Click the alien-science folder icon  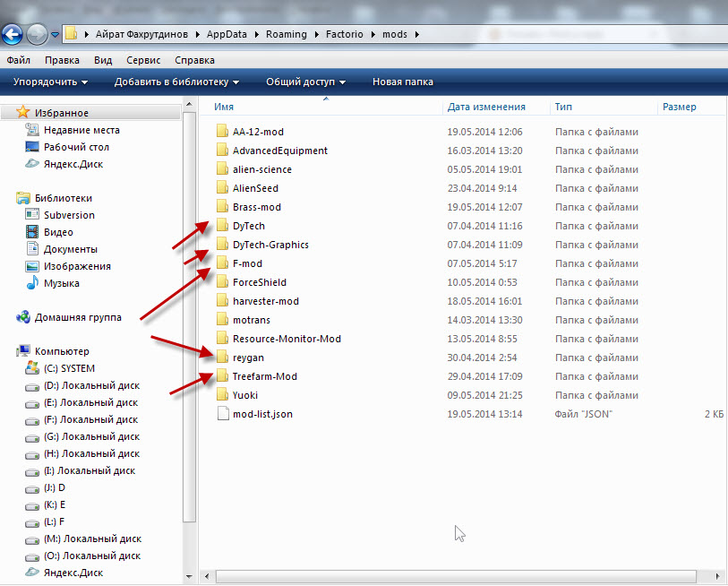[x=222, y=169]
